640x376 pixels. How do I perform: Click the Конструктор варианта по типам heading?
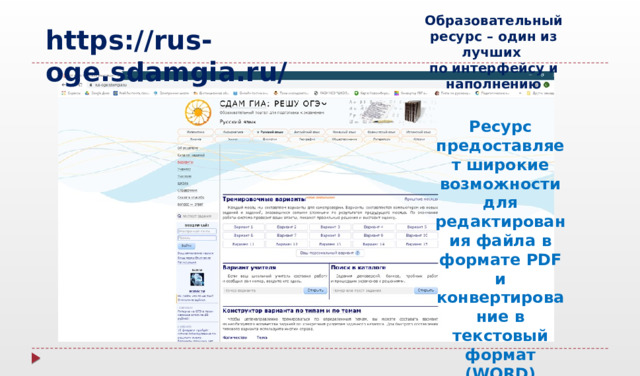[292, 311]
